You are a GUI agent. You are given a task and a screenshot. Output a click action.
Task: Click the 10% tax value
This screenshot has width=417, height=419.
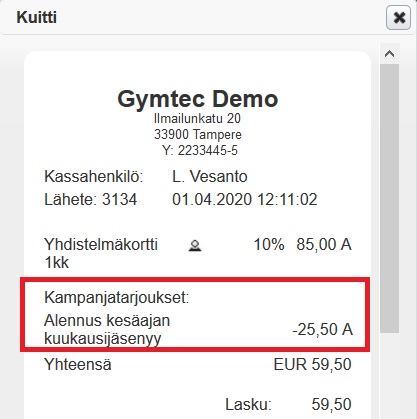[x=269, y=245]
